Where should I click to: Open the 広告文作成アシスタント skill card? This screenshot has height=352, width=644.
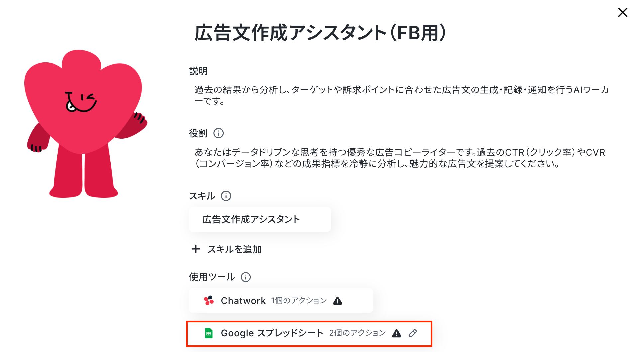point(260,219)
